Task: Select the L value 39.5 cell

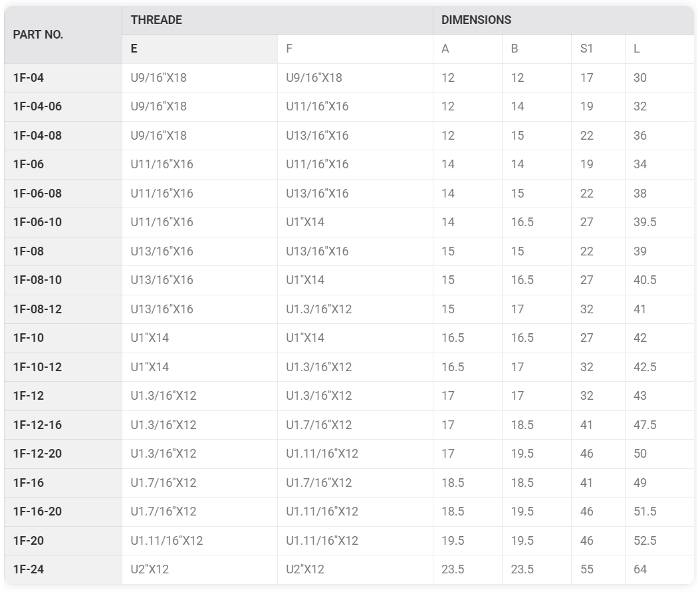Action: pos(659,222)
